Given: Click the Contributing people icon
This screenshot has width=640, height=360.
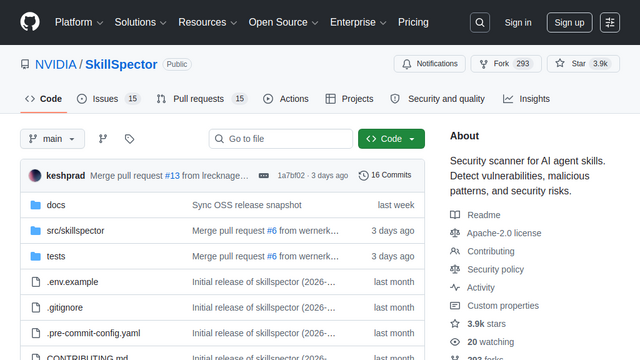Looking at the screenshot, I should tap(455, 251).
